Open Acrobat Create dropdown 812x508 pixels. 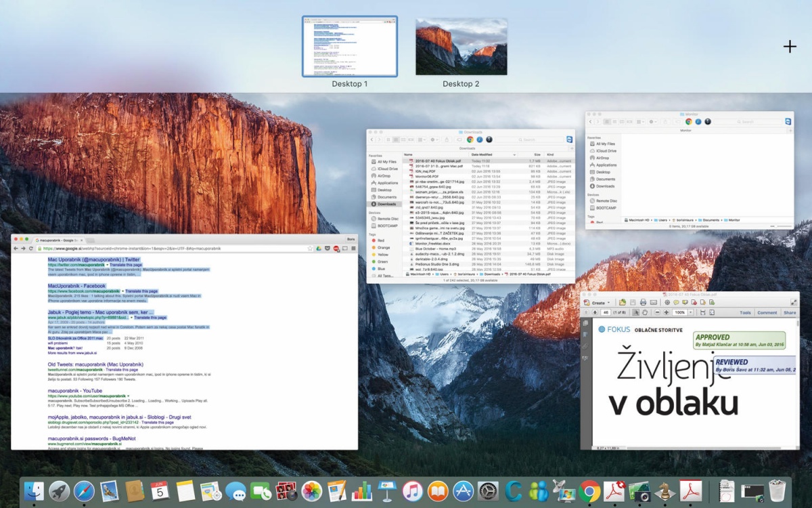(601, 302)
